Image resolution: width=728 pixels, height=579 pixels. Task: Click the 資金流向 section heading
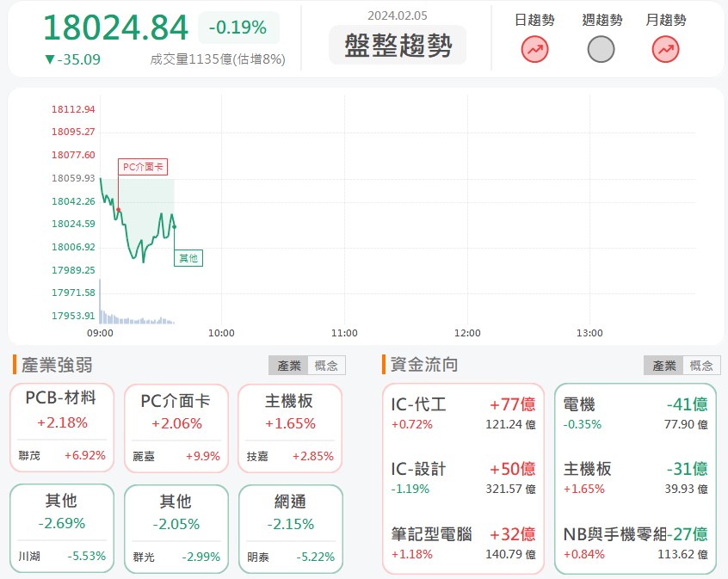tap(424, 365)
